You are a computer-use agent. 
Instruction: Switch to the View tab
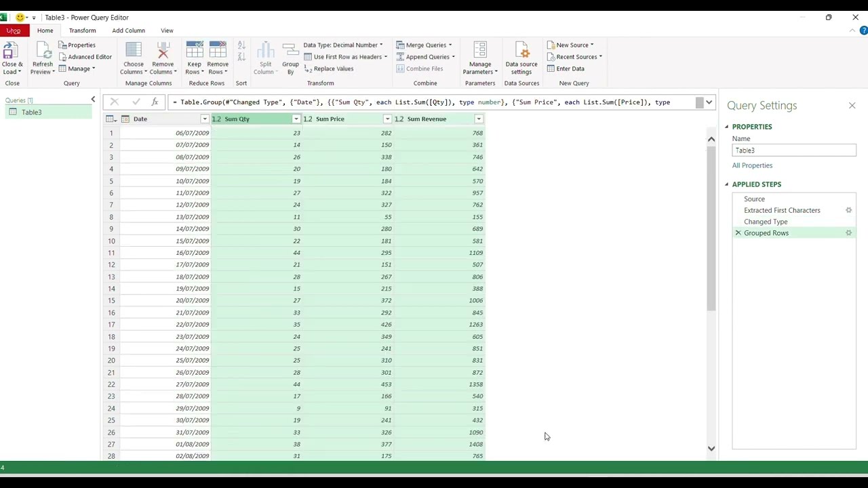tap(167, 30)
